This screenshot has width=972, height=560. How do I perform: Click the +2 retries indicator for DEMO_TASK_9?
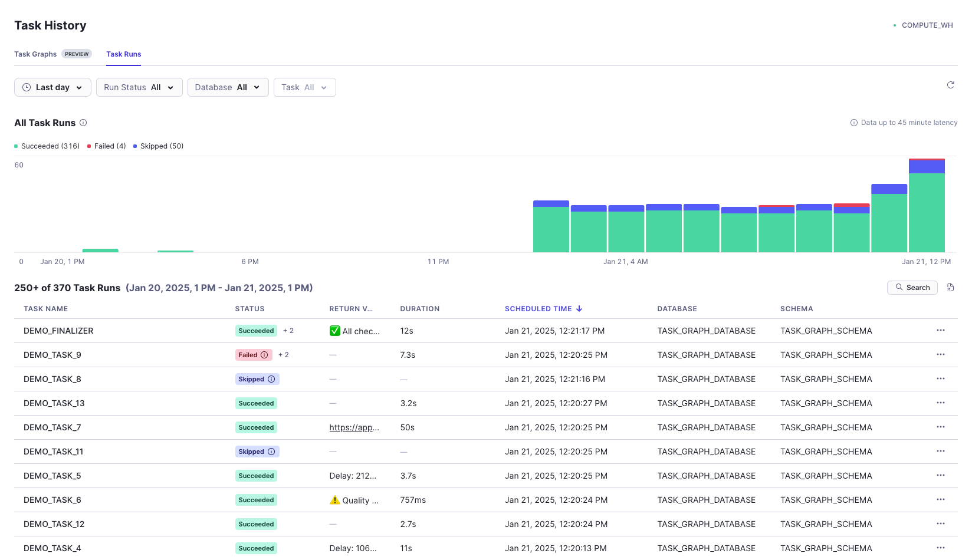(284, 355)
